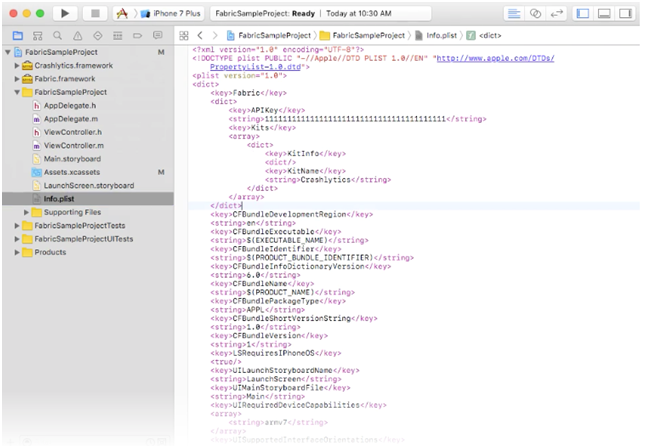This screenshot has width=646, height=448.
Task: Click the LSRequiresIPhoneOS key line
Action: [276, 353]
